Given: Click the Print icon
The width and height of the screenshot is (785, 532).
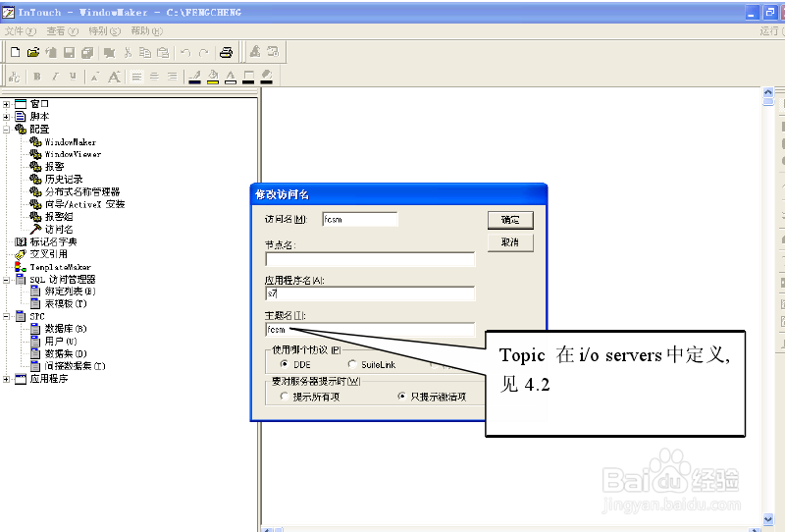Looking at the screenshot, I should pos(227,52).
